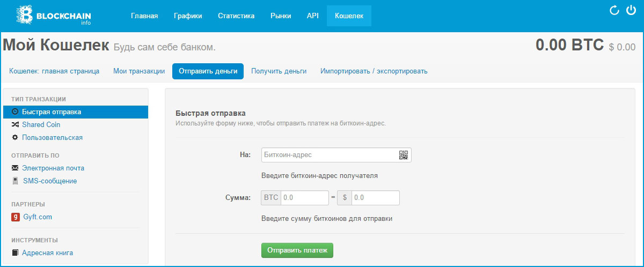The width and height of the screenshot is (644, 267).
Task: Switch to Мои транзакции tab
Action: [139, 71]
